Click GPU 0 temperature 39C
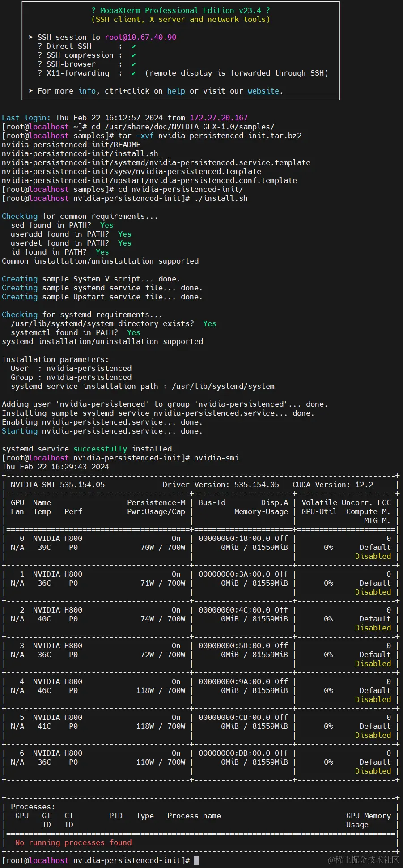 (x=44, y=547)
